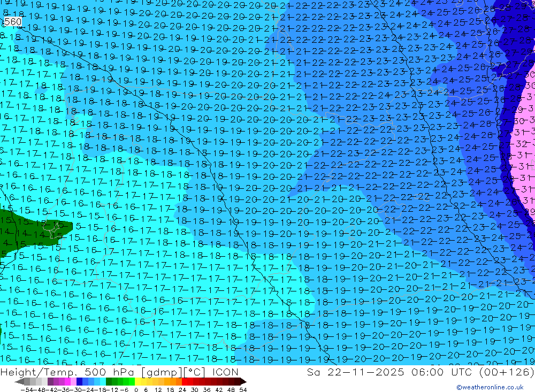The height and width of the screenshot is (392, 535).
Task: Click the positive 24 legend value
Action: pyautogui.click(x=182, y=390)
